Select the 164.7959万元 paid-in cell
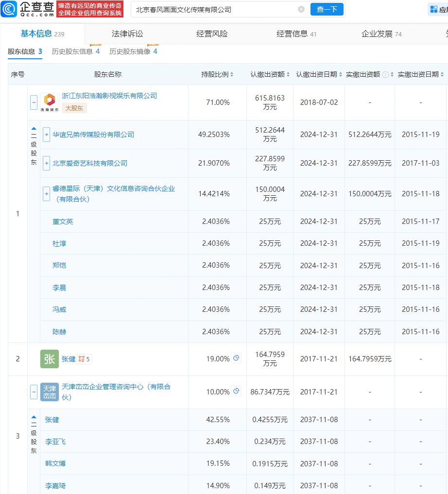448x494 pixels. point(370,359)
